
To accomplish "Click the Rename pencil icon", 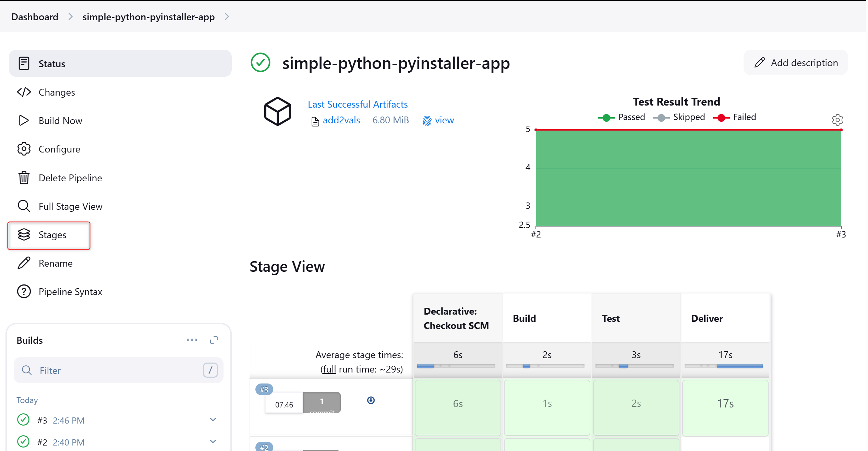I will click(24, 263).
